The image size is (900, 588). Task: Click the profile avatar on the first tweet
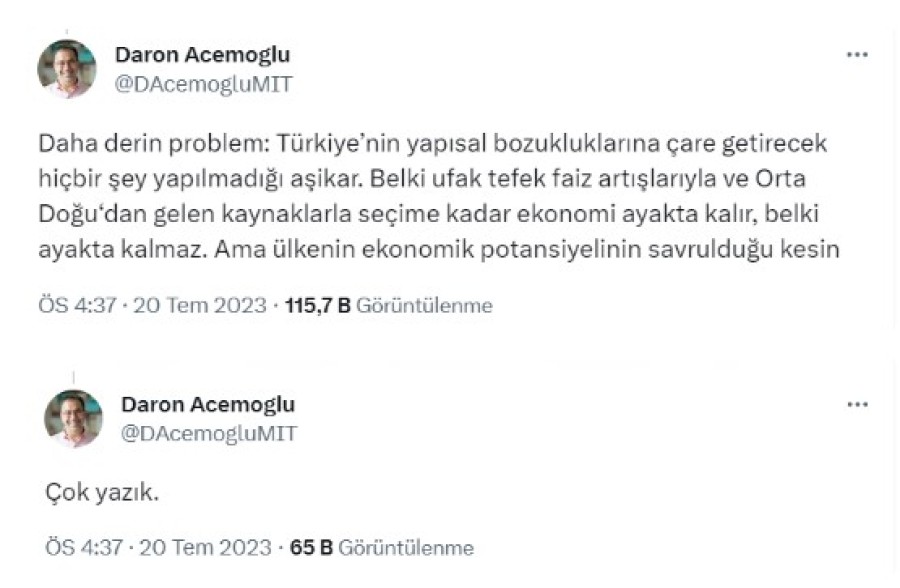(x=67, y=69)
